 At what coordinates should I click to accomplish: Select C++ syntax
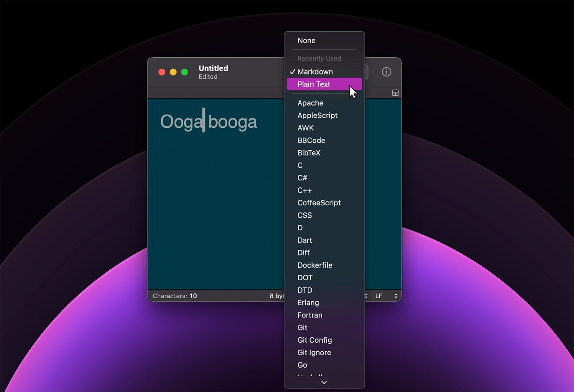324,190
